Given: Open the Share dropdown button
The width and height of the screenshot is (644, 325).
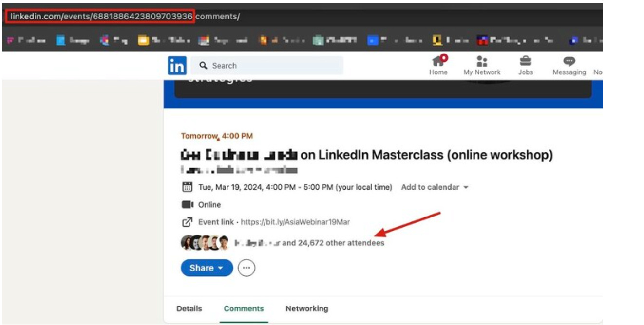Looking at the screenshot, I should click(207, 268).
